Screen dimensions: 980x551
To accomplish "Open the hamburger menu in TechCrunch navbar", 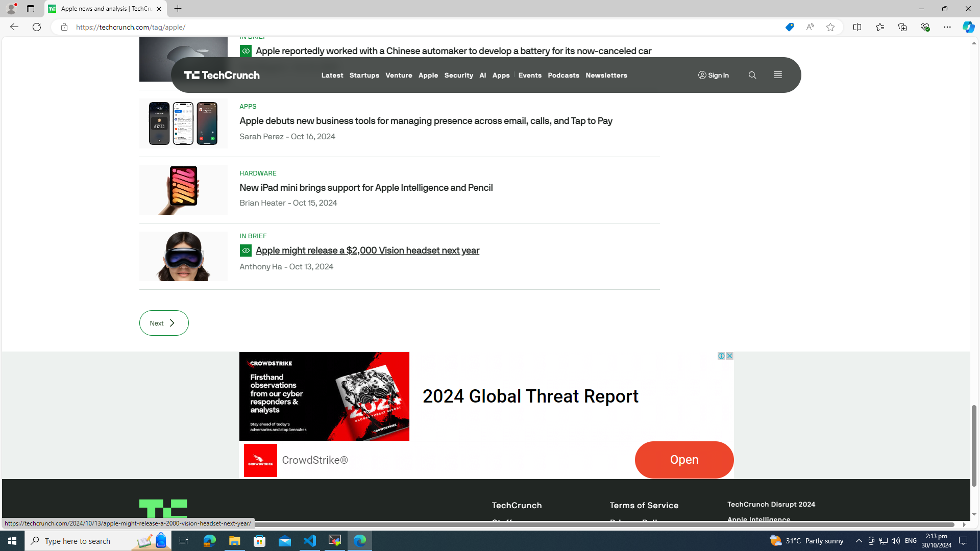I will pos(777,75).
